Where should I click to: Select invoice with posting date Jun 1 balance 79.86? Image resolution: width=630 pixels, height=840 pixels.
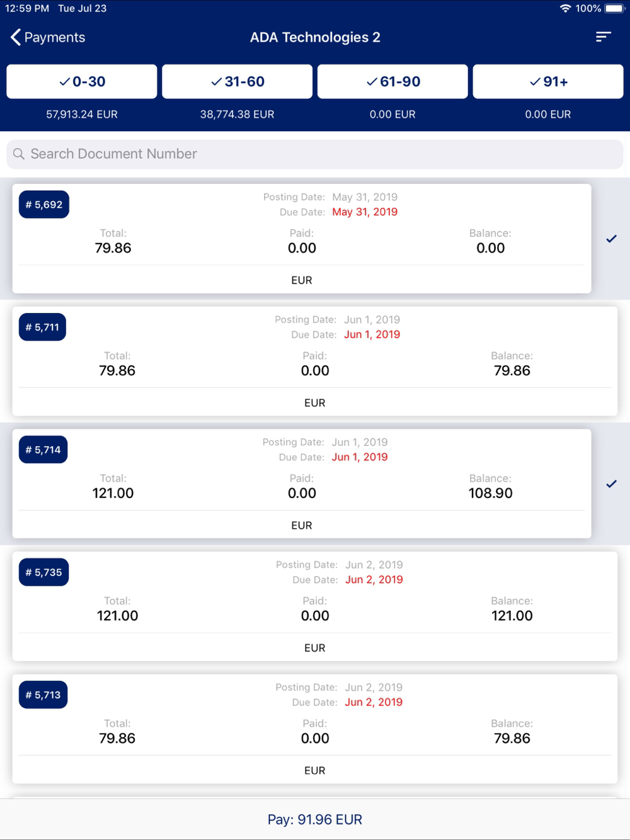coord(315,361)
